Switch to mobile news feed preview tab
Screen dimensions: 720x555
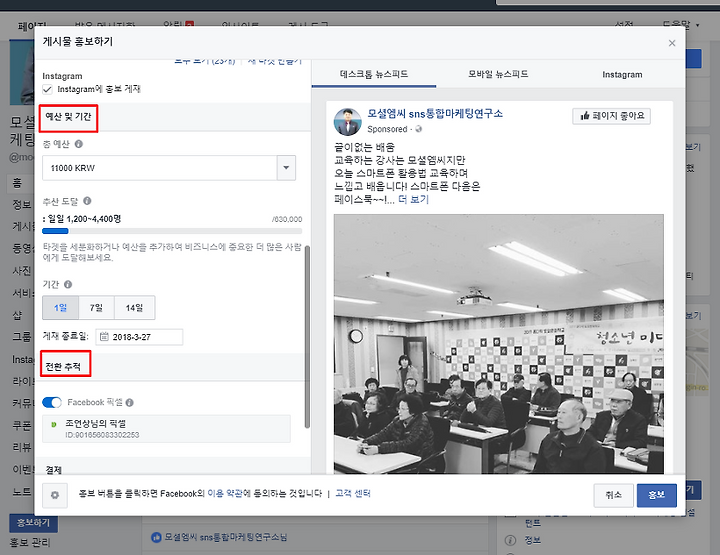pyautogui.click(x=498, y=74)
